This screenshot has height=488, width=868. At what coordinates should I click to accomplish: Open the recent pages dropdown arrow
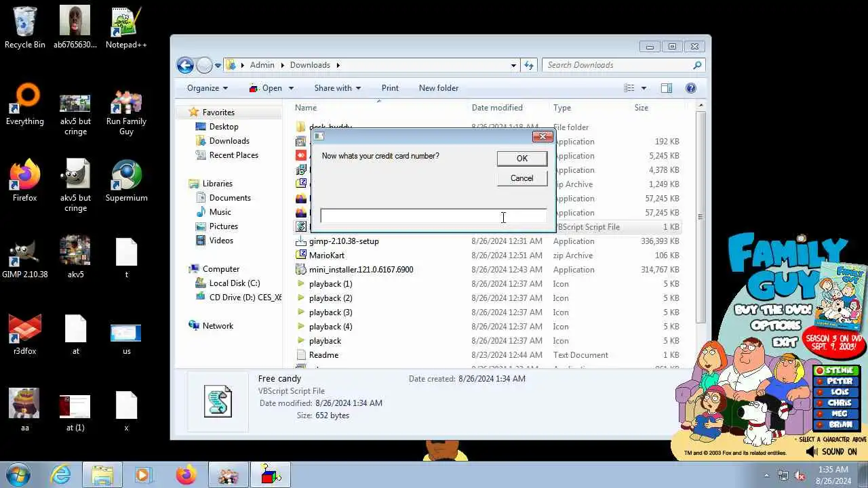tap(218, 66)
